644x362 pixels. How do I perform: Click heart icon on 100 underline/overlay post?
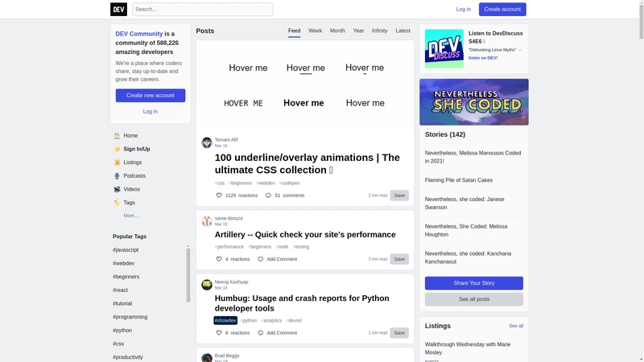click(219, 195)
